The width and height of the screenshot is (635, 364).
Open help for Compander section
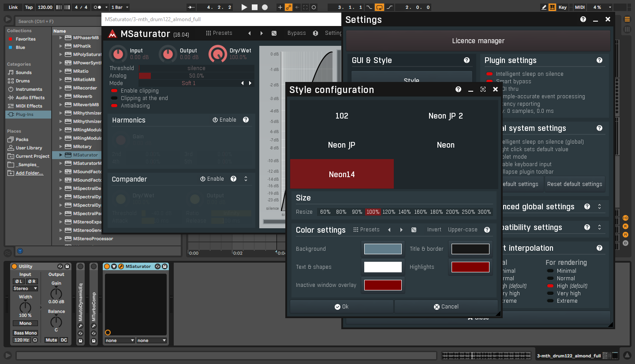tap(233, 179)
